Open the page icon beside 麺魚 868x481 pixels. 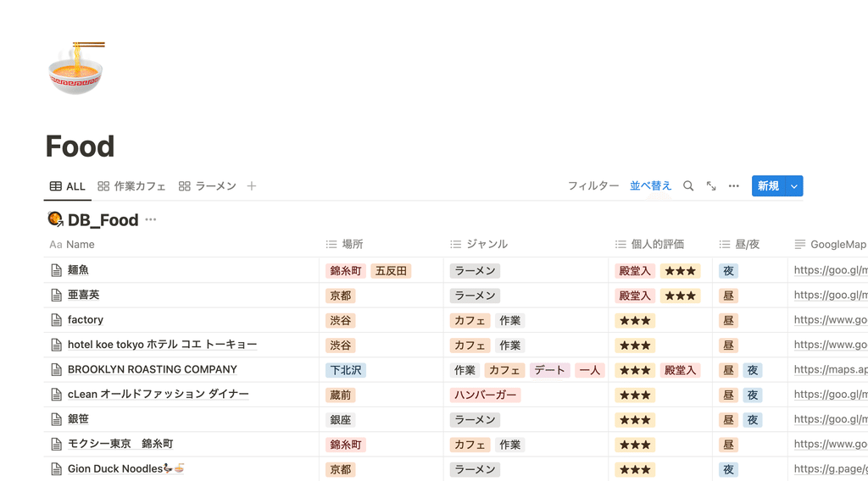[x=56, y=270]
